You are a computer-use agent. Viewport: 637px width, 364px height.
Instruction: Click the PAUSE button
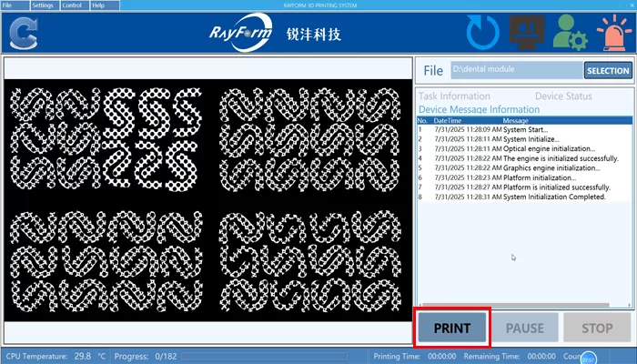click(x=525, y=328)
